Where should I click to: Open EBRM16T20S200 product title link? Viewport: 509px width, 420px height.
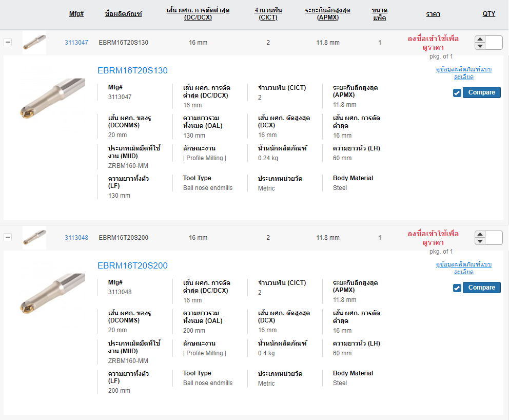click(132, 265)
